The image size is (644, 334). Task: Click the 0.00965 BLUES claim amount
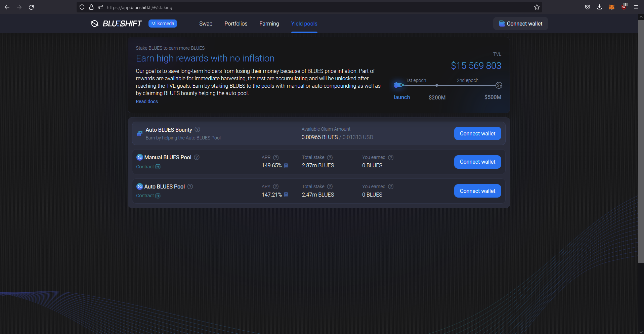pos(319,137)
